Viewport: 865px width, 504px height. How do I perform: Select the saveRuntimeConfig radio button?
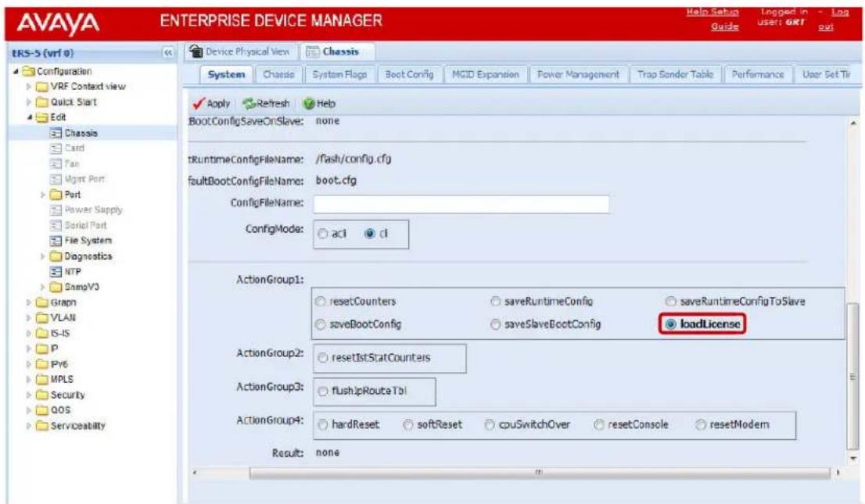pos(495,301)
